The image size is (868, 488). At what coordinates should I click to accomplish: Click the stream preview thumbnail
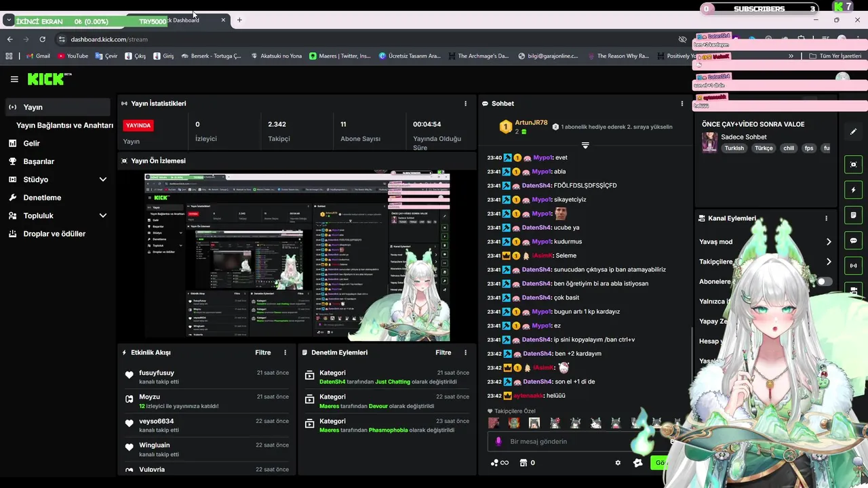(x=297, y=256)
